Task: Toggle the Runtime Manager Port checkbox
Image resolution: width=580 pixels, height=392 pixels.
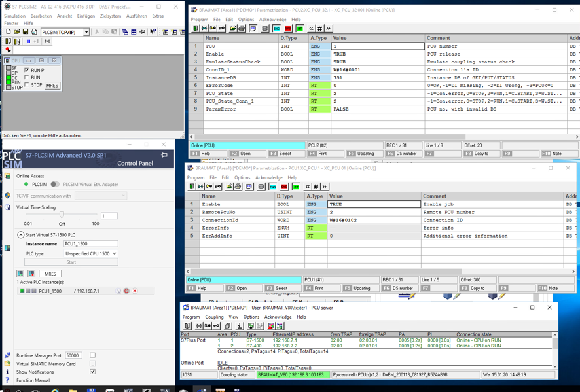Action: point(92,355)
